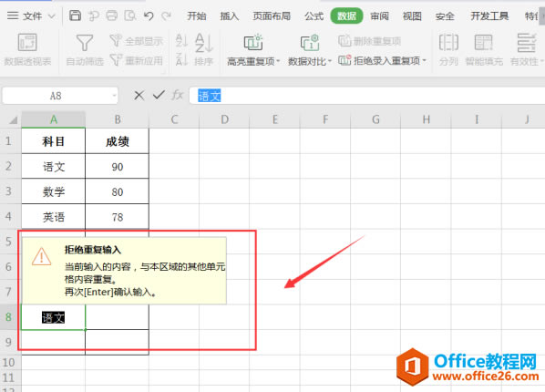
Task: Click the Print icon
Action: pyautogui.click(x=112, y=15)
